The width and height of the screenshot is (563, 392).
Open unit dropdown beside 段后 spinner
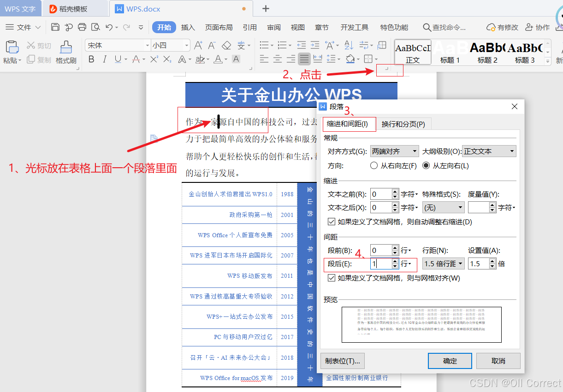click(x=406, y=263)
